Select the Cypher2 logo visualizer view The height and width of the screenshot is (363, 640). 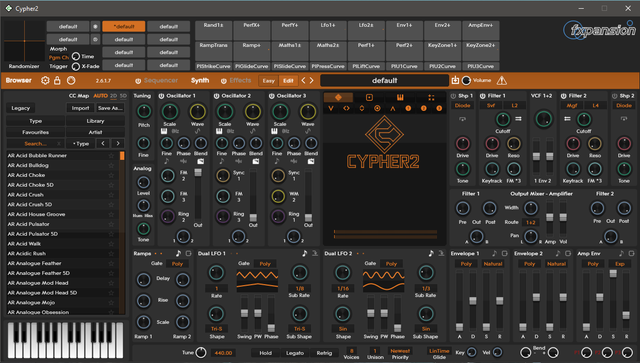(338, 97)
